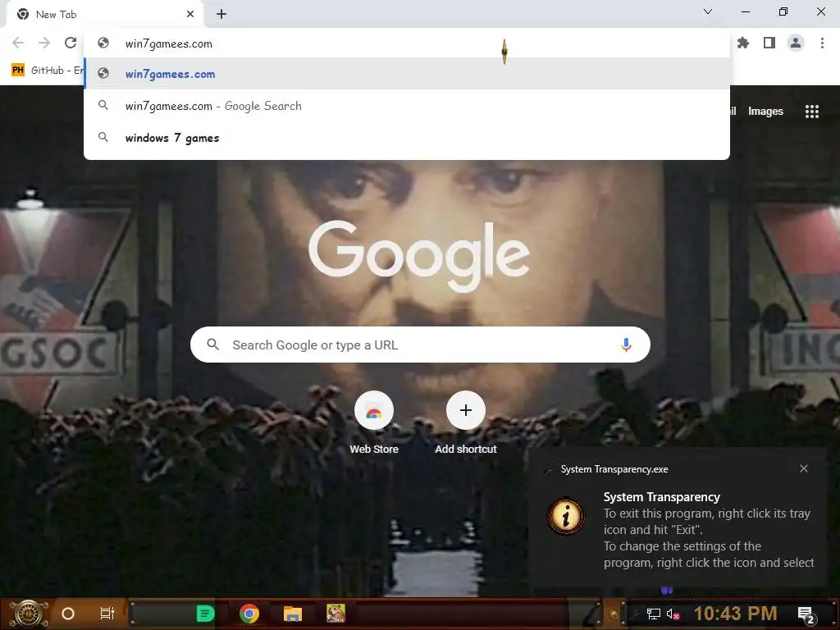
Task: Reload the current page
Action: 71,43
